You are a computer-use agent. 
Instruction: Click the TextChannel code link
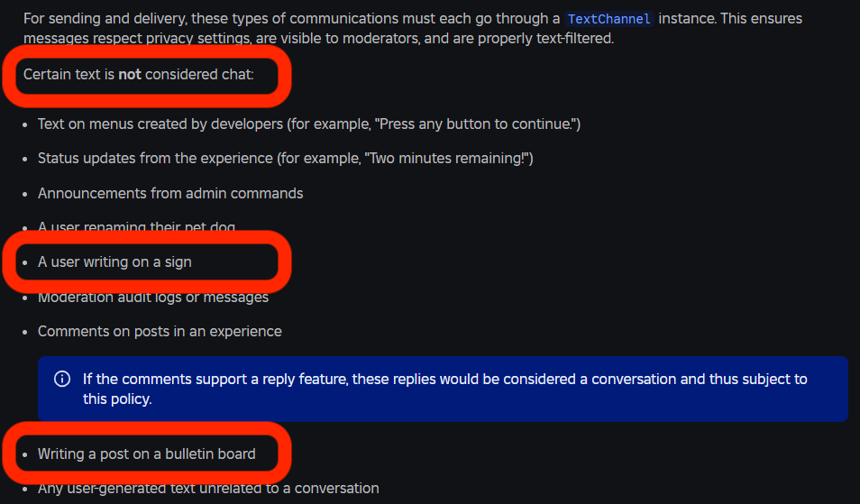coord(609,19)
